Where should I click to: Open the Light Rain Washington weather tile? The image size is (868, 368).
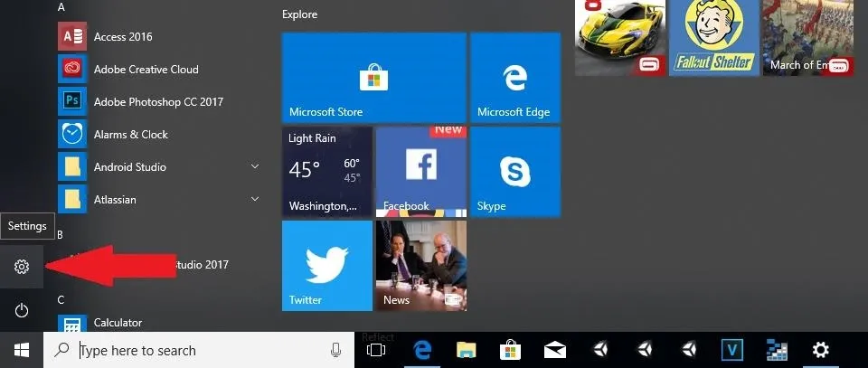click(327, 172)
